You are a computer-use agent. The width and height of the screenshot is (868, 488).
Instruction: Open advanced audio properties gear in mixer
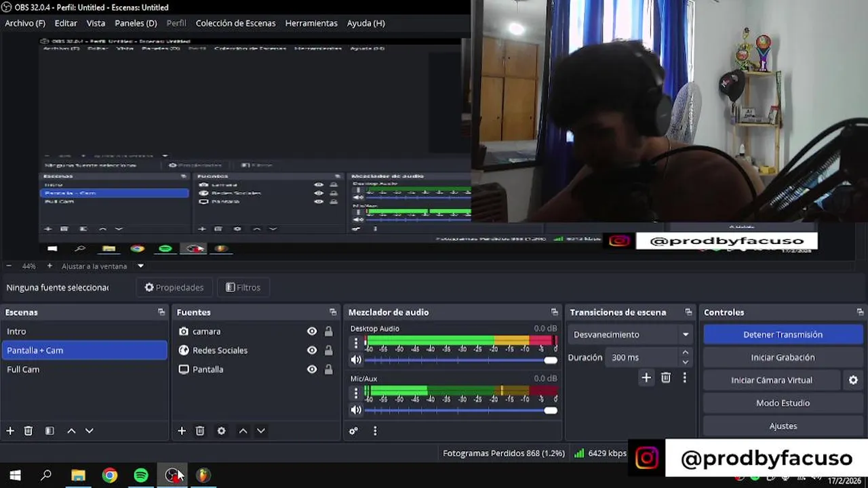(353, 430)
